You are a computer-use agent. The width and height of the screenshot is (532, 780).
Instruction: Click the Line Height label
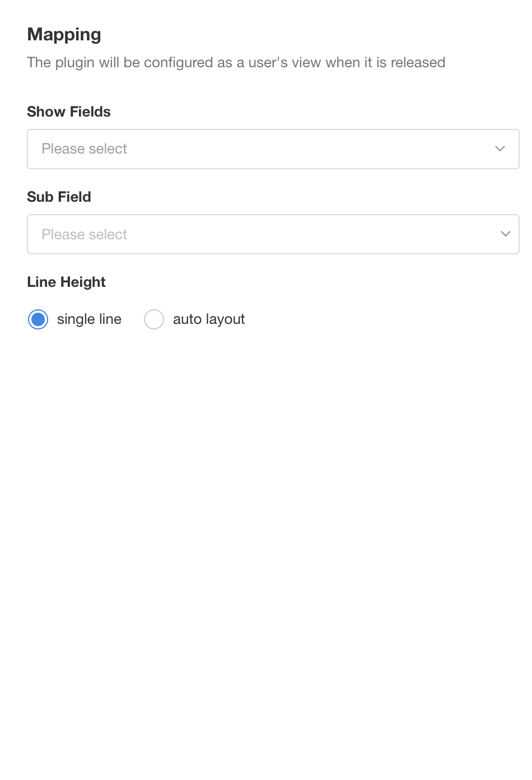[x=66, y=282]
